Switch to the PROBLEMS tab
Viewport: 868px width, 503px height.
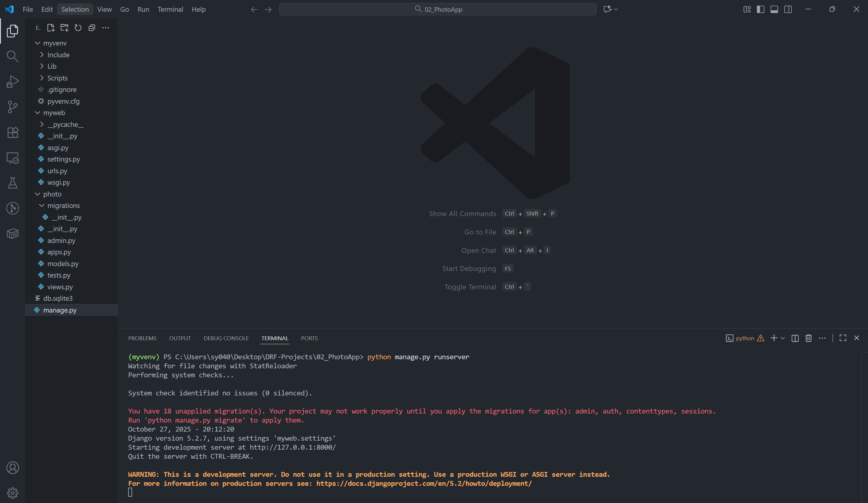tap(142, 338)
